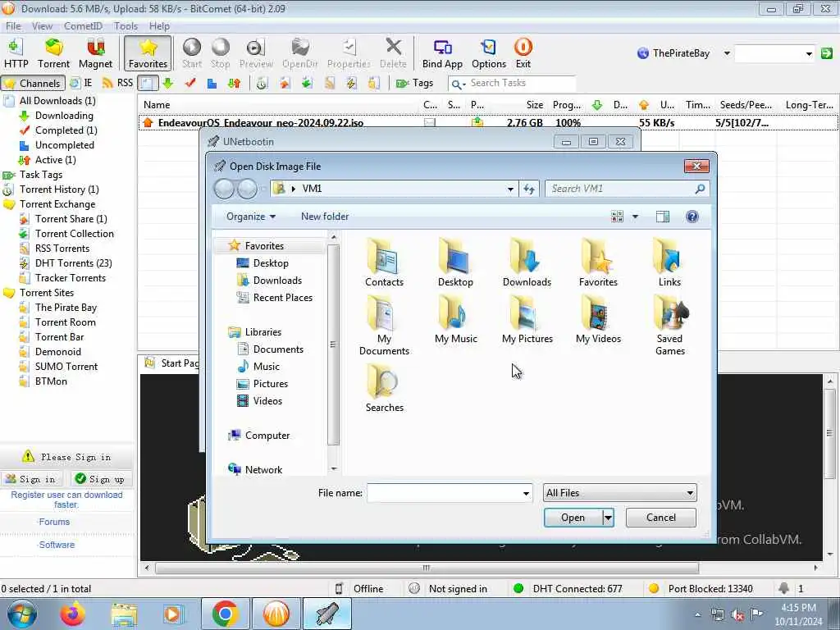Click the Exit power icon in BitComet
The height and width of the screenshot is (630, 840).
coord(523,53)
